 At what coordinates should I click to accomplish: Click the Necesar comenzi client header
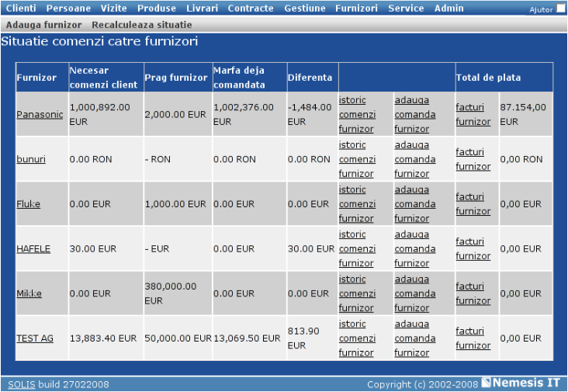(106, 77)
